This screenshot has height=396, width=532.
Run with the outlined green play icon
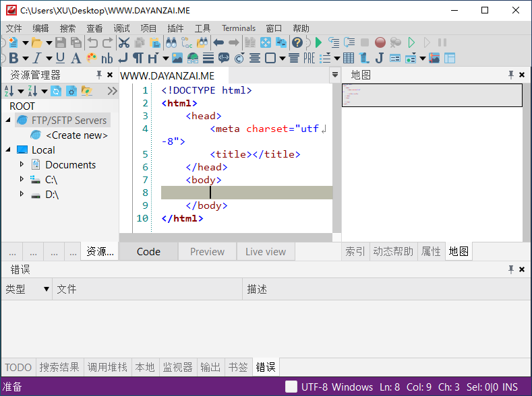point(411,42)
